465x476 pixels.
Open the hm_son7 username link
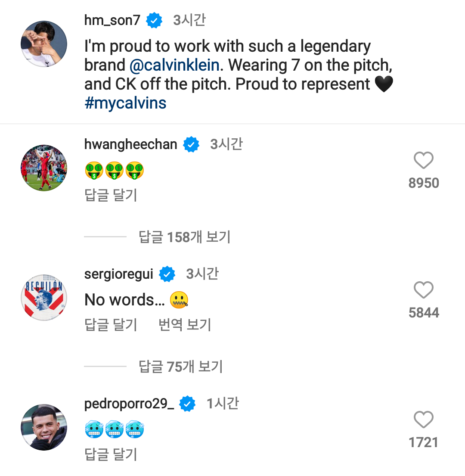coord(112,20)
